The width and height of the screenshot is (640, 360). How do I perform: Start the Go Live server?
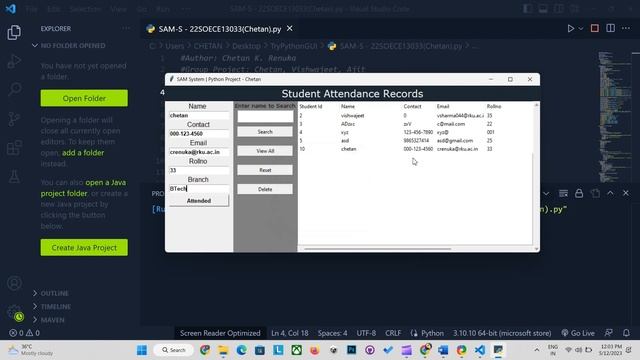click(x=578, y=333)
